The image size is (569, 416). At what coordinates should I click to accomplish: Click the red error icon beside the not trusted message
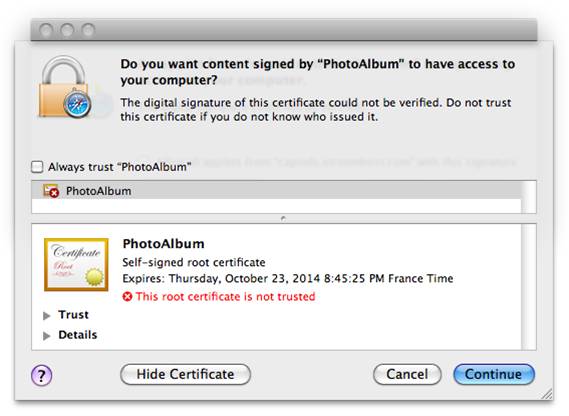tap(127, 297)
